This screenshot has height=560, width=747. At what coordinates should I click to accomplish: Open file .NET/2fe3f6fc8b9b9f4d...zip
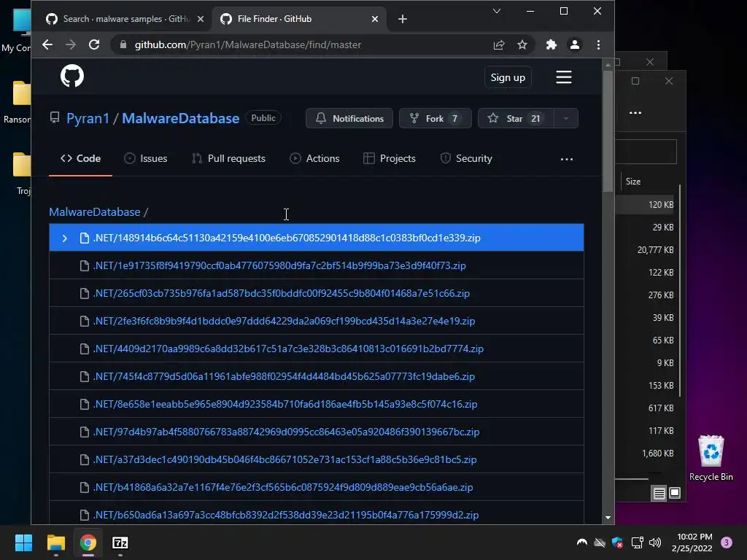point(317,321)
